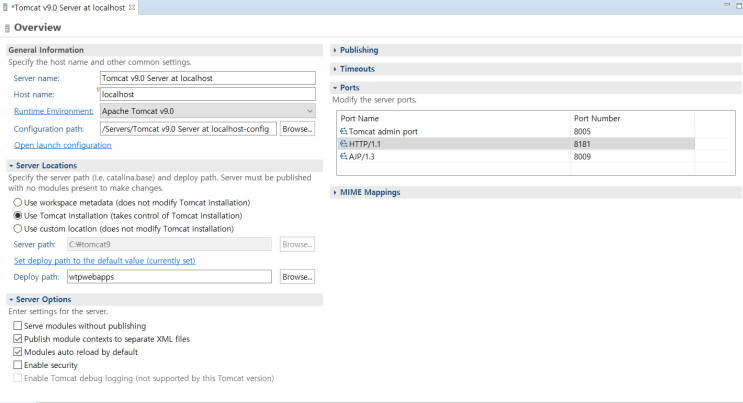743x403 pixels.
Task: Uncheck Modules auto reload by default
Action: tap(18, 352)
